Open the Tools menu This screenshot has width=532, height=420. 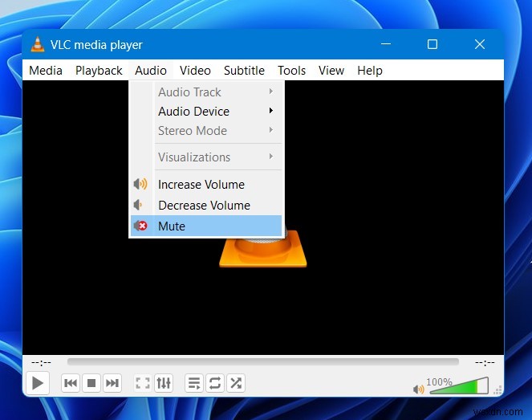pos(291,71)
